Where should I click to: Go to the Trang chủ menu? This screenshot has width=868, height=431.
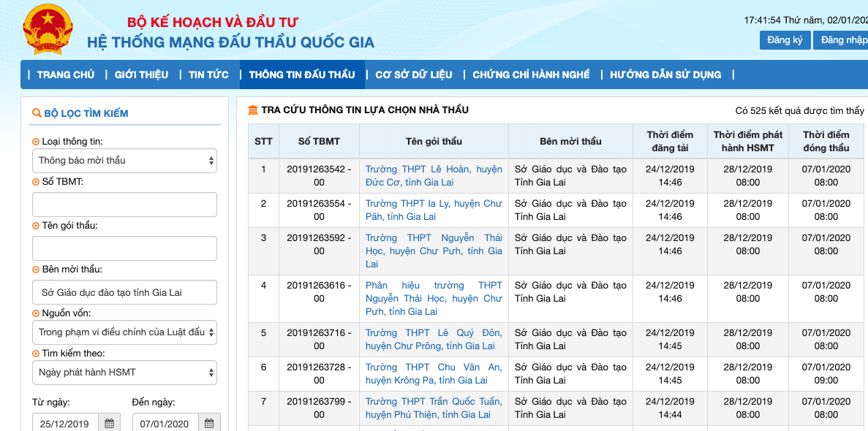pyautogui.click(x=66, y=75)
